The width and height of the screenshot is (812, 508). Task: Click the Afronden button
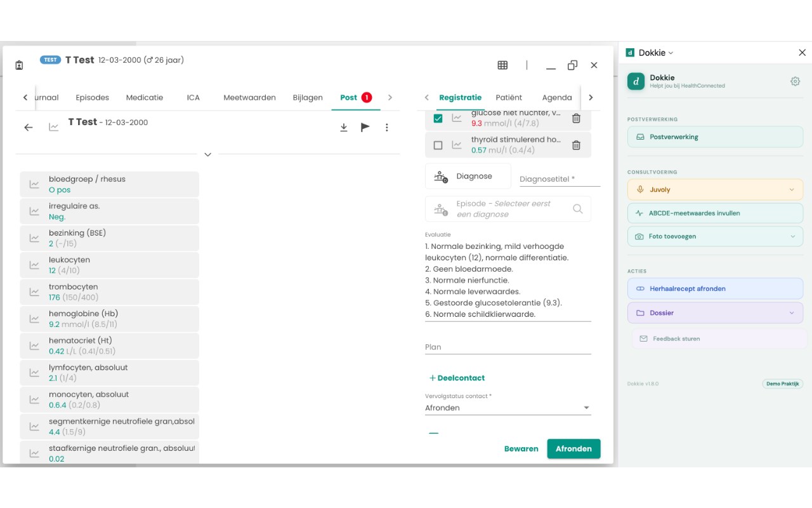[573, 448]
